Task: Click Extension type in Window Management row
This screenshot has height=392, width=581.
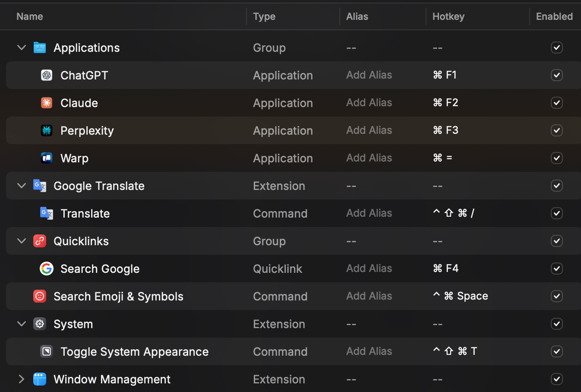Action: (279, 379)
